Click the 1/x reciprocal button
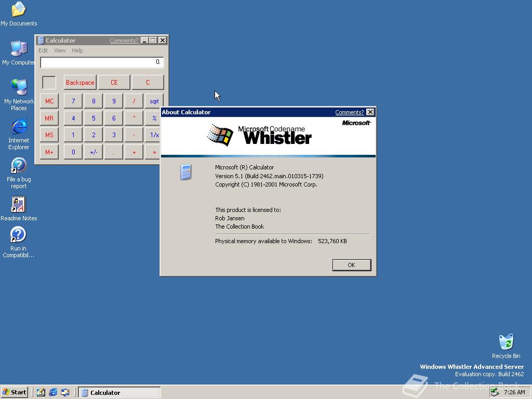Image resolution: width=532 pixels, height=399 pixels. point(153,135)
